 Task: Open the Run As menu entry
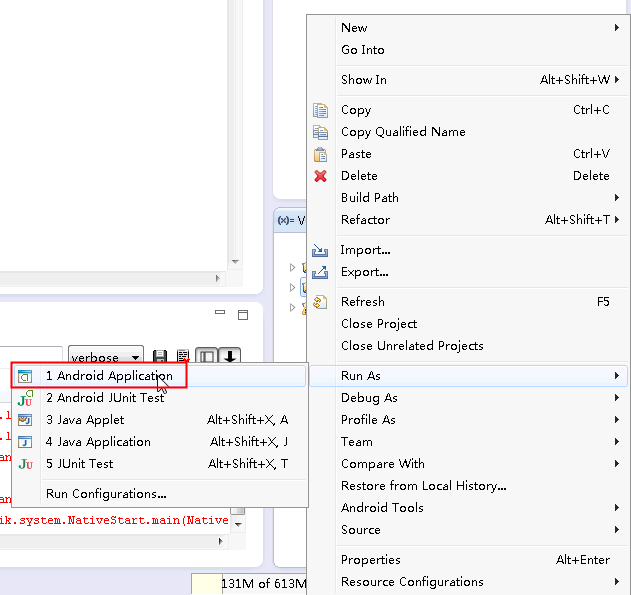pyautogui.click(x=468, y=376)
